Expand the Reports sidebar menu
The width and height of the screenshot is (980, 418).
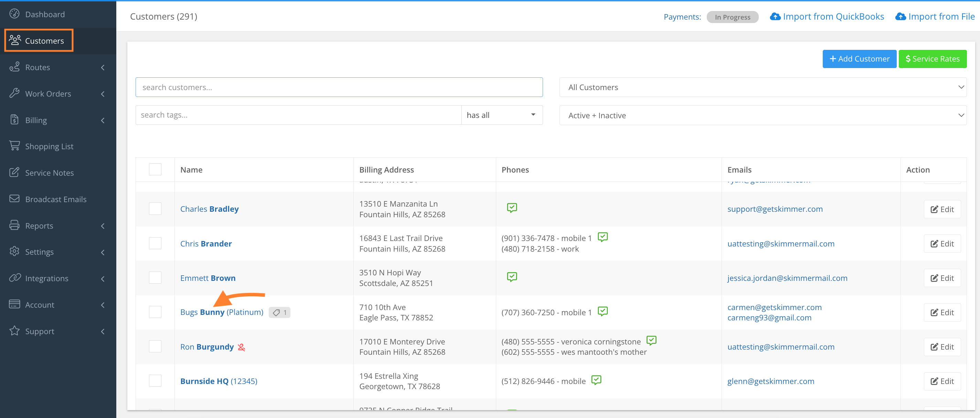57,226
